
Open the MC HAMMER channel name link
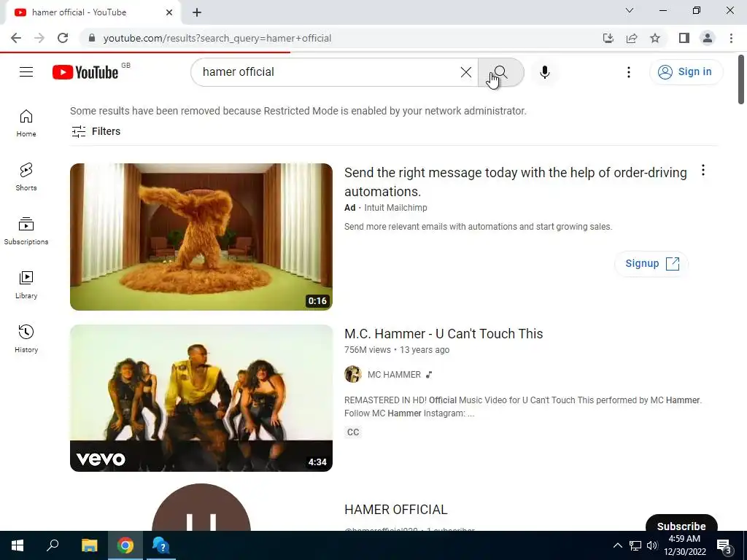pyautogui.click(x=394, y=375)
